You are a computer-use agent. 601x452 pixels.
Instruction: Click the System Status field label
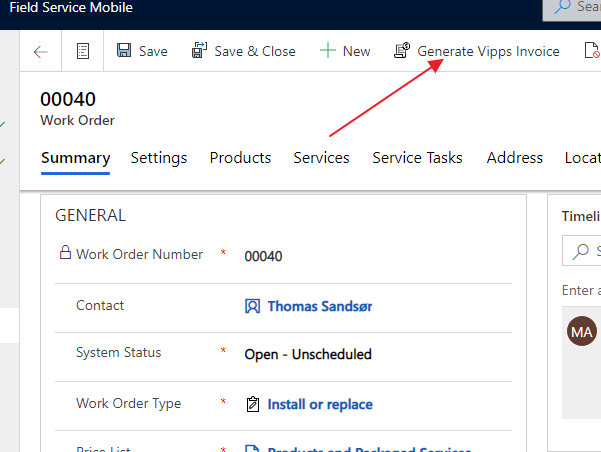[x=118, y=352]
